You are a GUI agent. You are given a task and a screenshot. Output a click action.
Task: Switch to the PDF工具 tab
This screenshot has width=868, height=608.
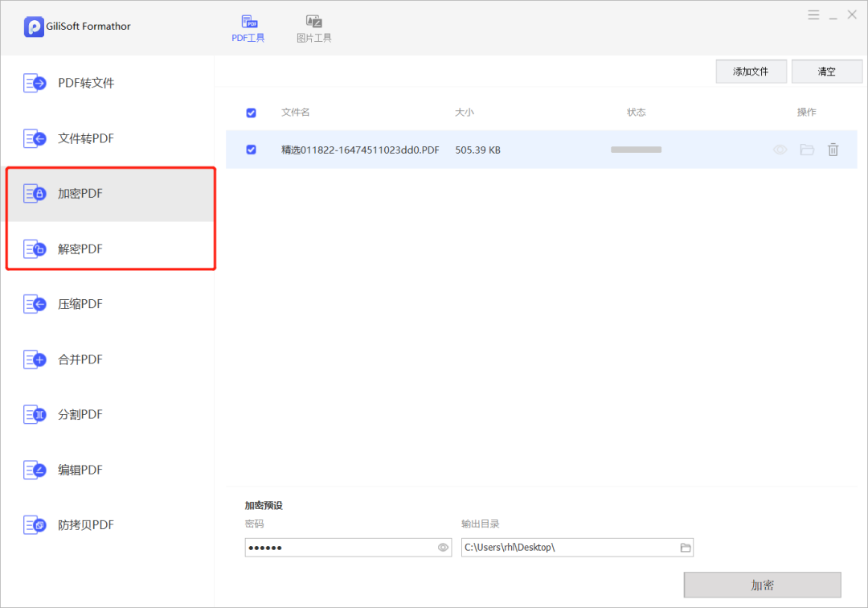click(x=248, y=25)
